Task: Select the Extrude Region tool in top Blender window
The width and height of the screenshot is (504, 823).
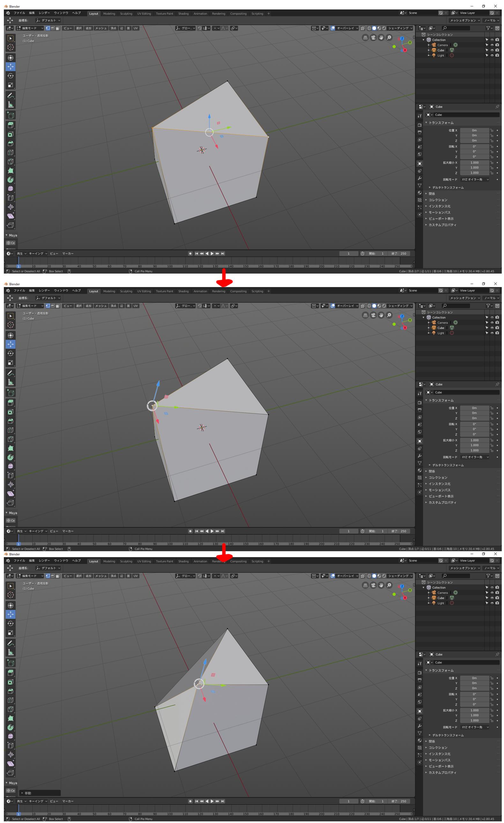Action: point(10,125)
